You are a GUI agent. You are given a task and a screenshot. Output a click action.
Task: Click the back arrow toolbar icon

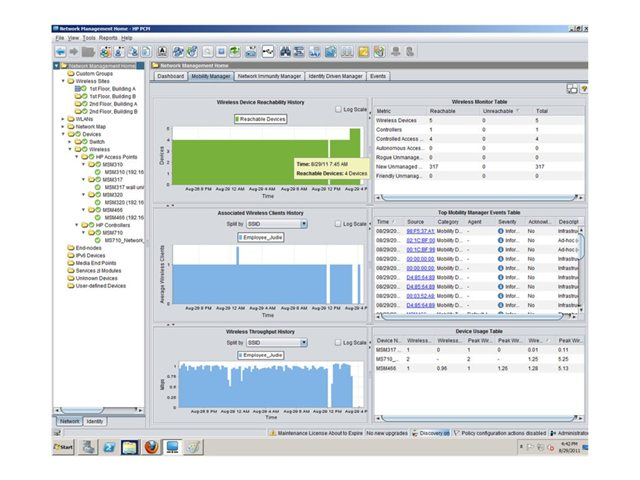[60, 50]
